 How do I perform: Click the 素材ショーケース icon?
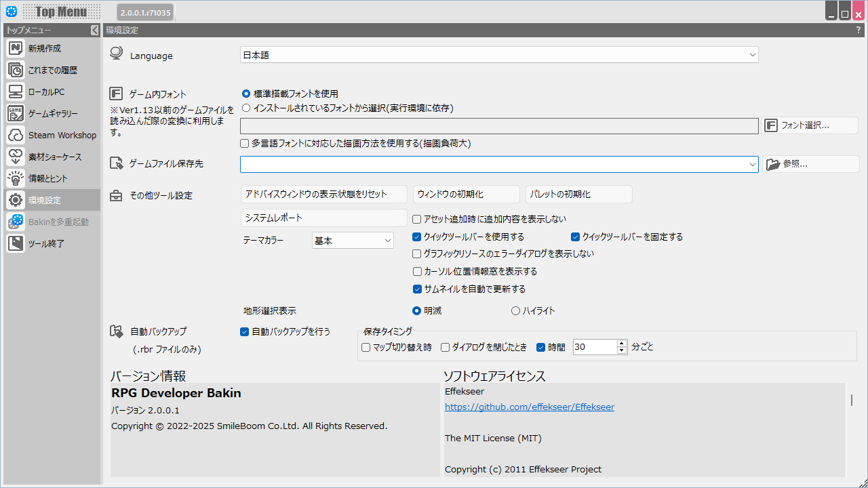[16, 157]
